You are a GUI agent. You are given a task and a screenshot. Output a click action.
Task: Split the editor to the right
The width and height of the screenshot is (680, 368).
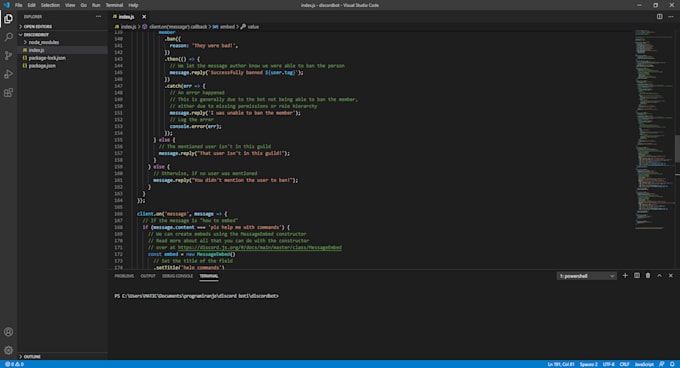[659, 16]
